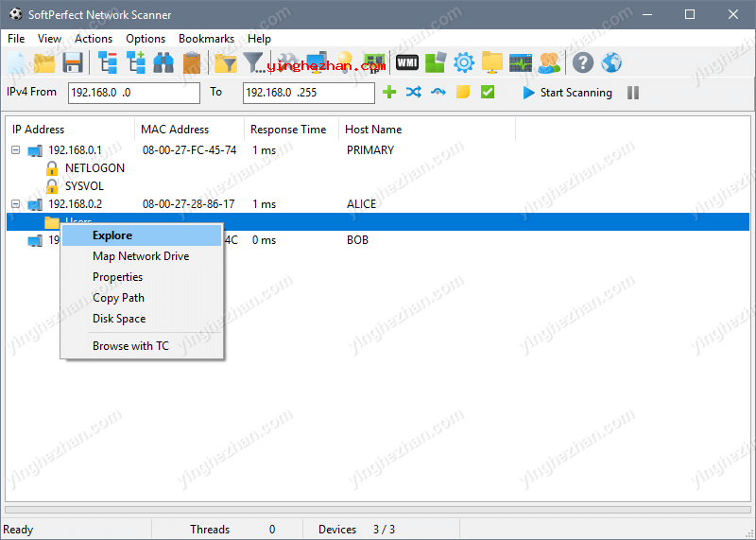Open file via yellow folder toolbar icon

(x=44, y=62)
